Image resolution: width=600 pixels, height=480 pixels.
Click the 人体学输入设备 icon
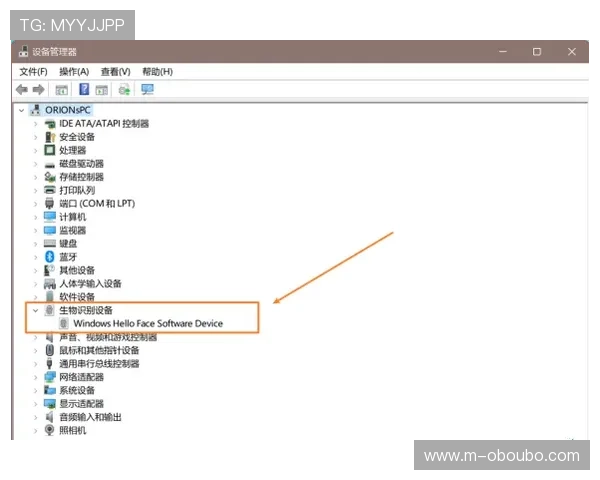[50, 284]
